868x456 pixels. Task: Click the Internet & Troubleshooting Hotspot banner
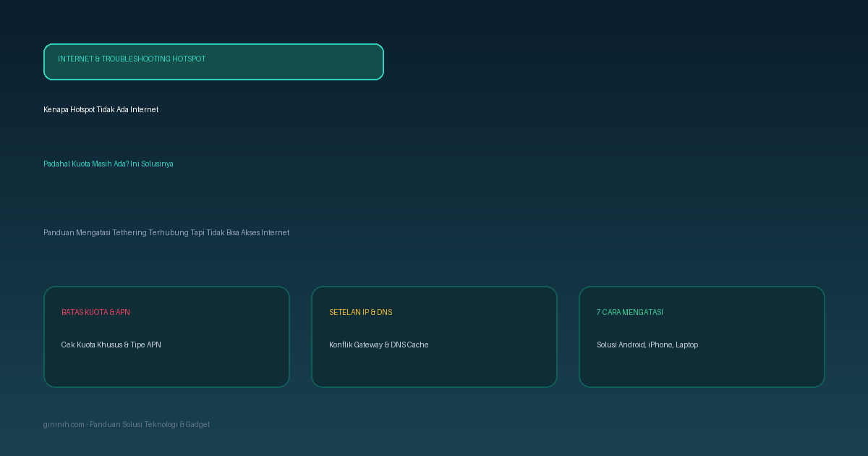point(213,62)
